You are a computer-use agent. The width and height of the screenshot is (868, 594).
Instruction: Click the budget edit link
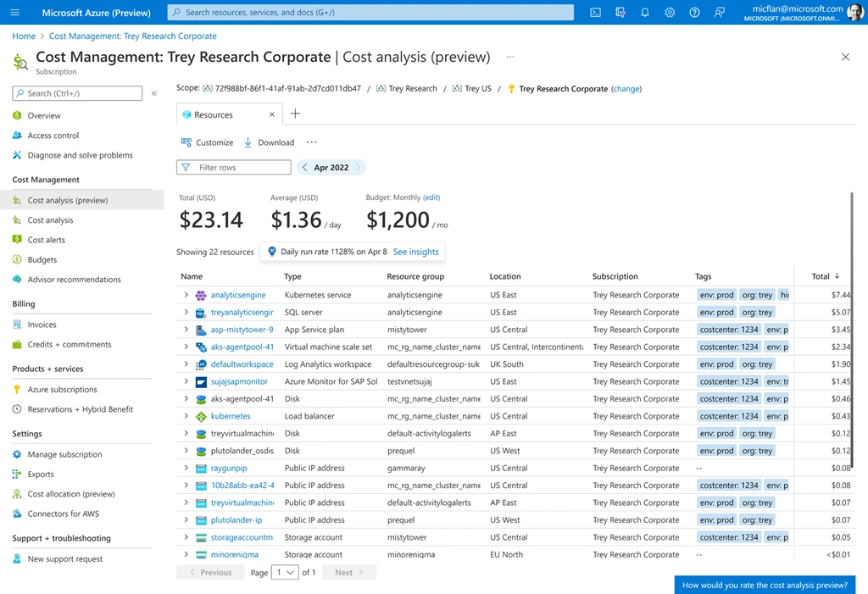coord(431,197)
